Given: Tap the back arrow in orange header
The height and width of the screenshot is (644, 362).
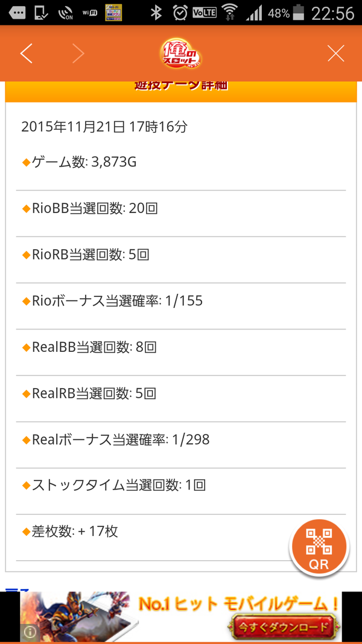Looking at the screenshot, I should (x=27, y=53).
